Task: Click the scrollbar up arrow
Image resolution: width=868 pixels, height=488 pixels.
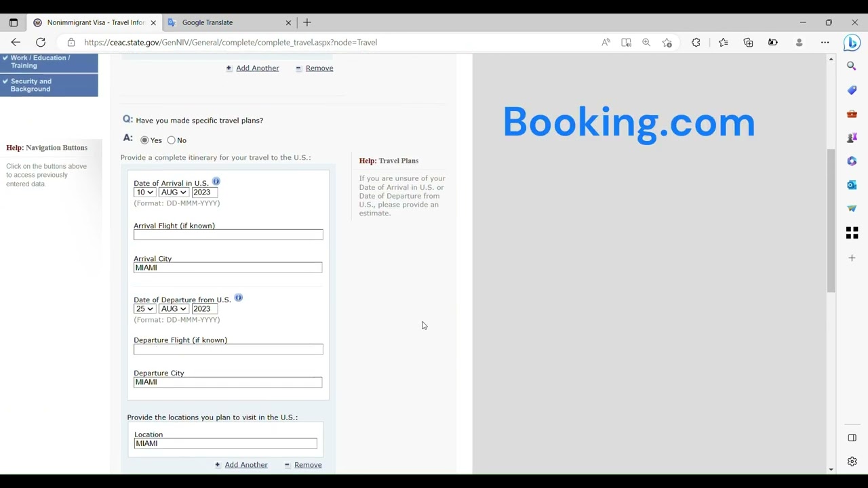Action: [831, 60]
